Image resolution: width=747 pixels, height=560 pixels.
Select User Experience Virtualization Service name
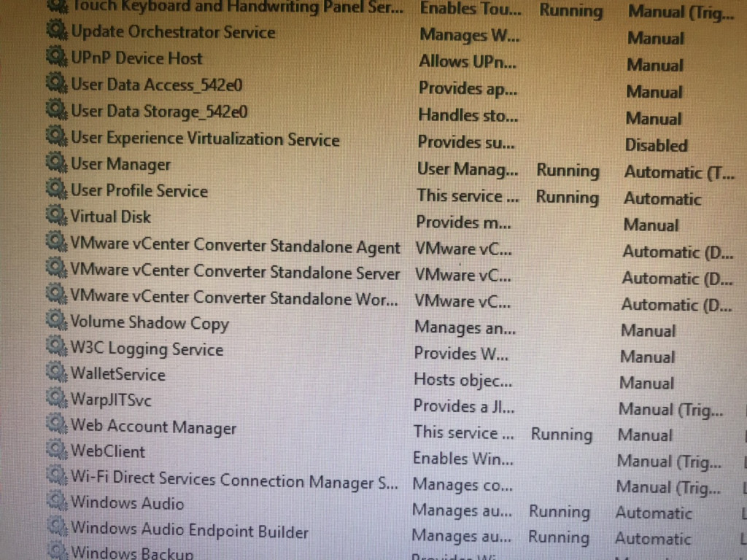click(205, 139)
